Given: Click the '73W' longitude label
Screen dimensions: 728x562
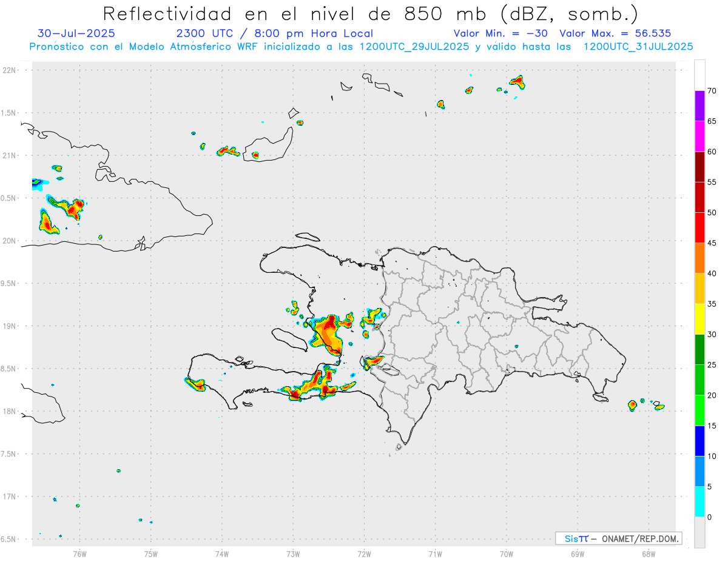Looking at the screenshot, I should (x=293, y=554).
